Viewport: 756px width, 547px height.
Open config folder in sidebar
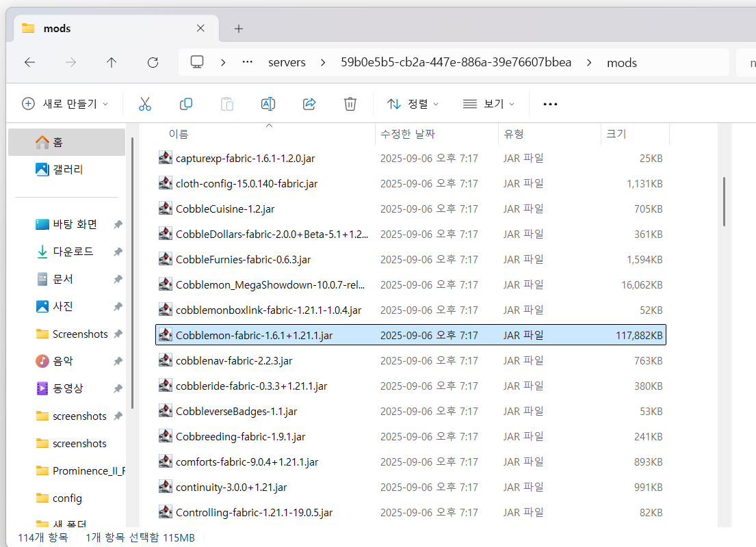(66, 498)
